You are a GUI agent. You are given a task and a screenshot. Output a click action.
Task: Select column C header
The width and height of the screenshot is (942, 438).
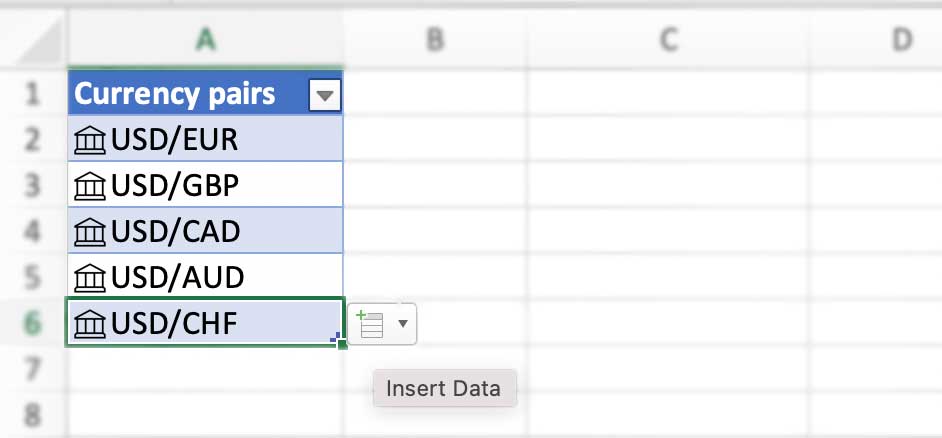click(x=668, y=39)
